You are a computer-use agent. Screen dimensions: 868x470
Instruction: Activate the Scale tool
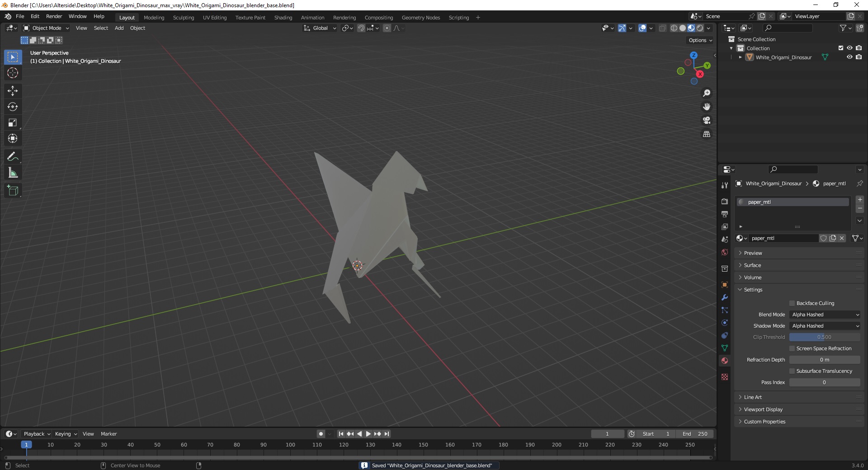pyautogui.click(x=13, y=122)
